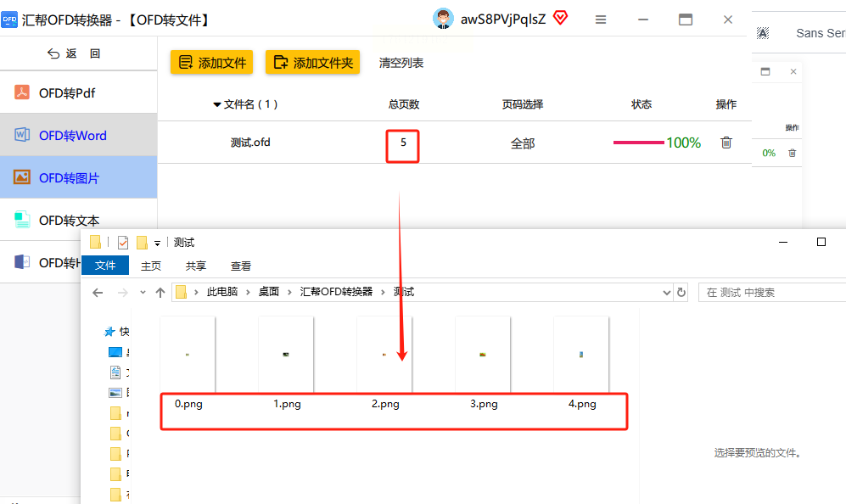Screen dimensions: 846x504
Task: Expand the path chevron after 桌面
Action: pyautogui.click(x=289, y=292)
